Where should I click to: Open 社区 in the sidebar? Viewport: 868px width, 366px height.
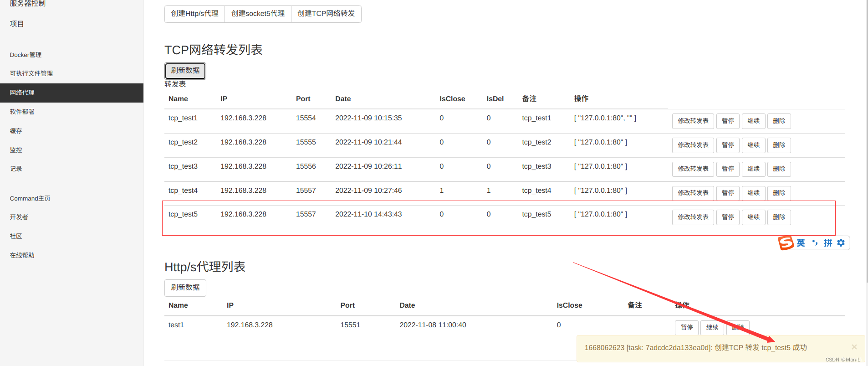(16, 236)
